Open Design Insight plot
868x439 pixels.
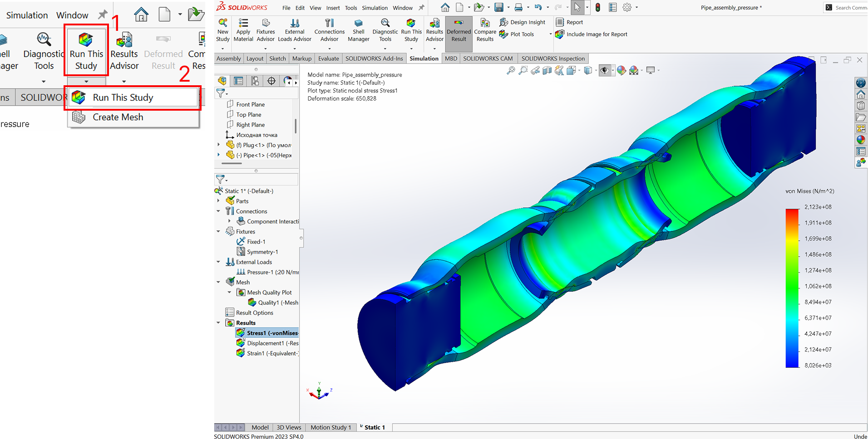tap(522, 22)
